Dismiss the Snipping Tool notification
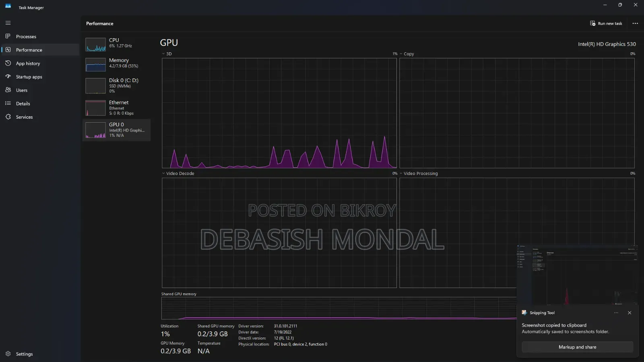 point(630,313)
